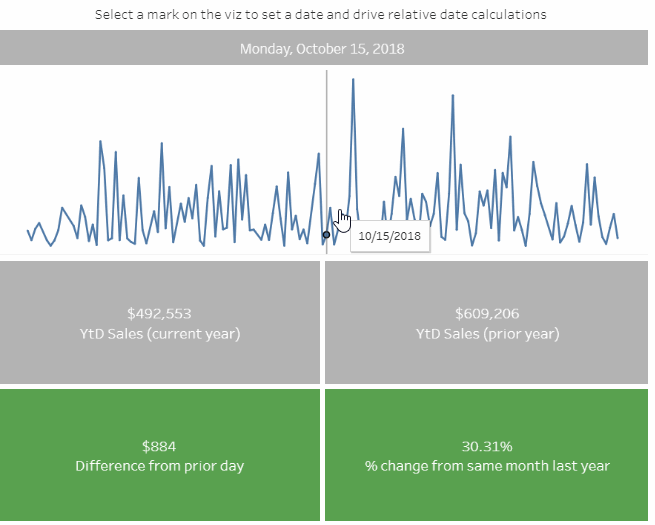Click the % change from same month label

[487, 466]
